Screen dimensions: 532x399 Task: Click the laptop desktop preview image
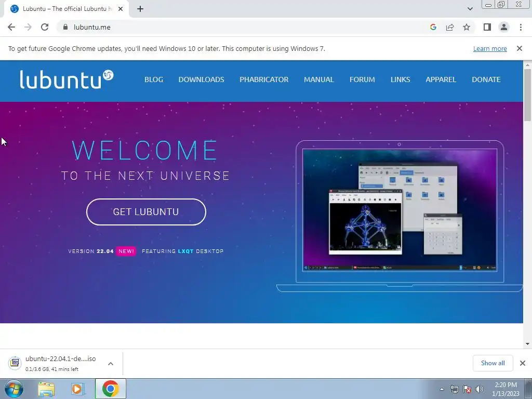point(400,210)
